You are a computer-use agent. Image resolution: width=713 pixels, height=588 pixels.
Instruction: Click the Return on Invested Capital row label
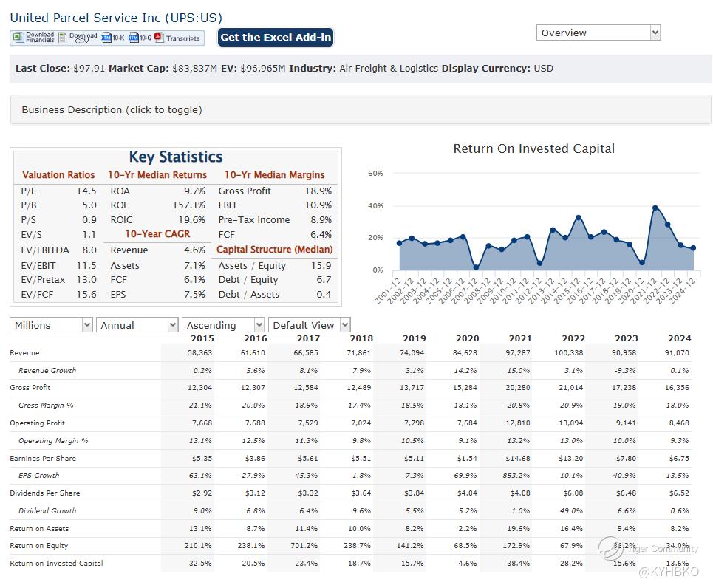coord(56,564)
